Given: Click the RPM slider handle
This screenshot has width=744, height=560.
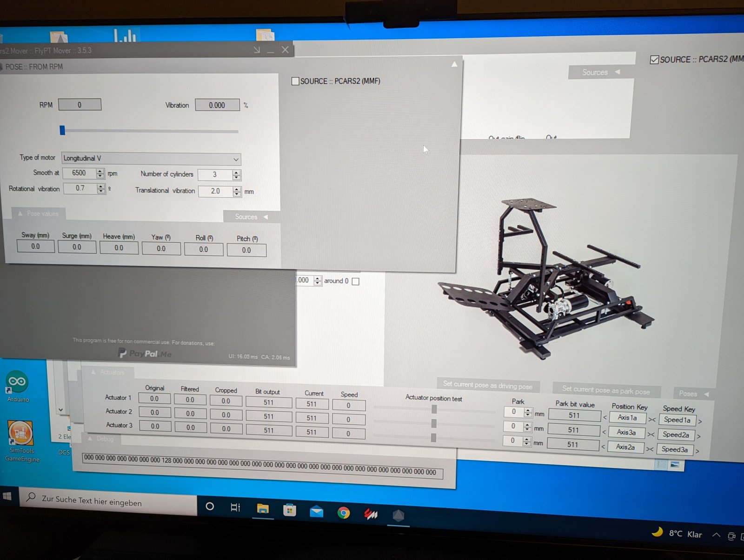Looking at the screenshot, I should coord(62,130).
